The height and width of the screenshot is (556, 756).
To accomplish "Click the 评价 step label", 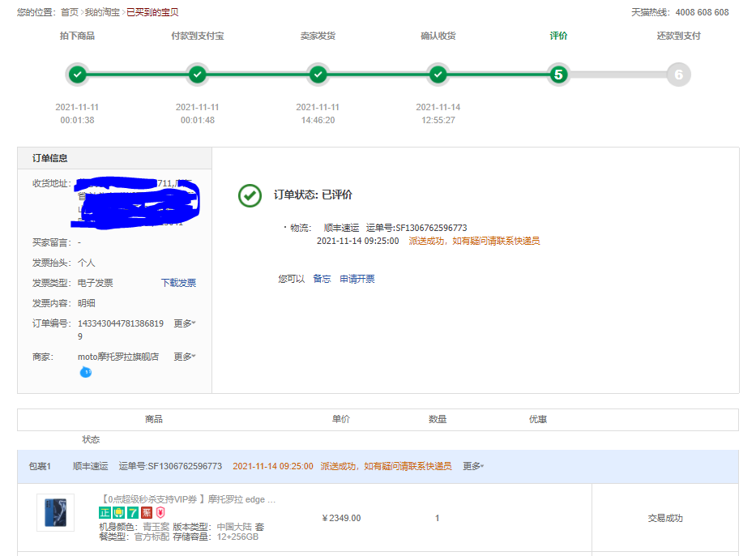I will [x=558, y=36].
